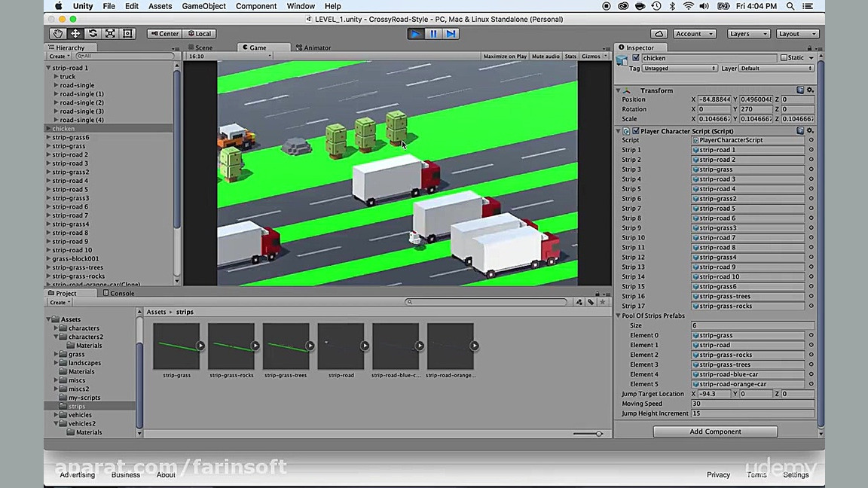The height and width of the screenshot is (488, 868).
Task: Click the Wi-Fi status icon
Action: point(688,6)
